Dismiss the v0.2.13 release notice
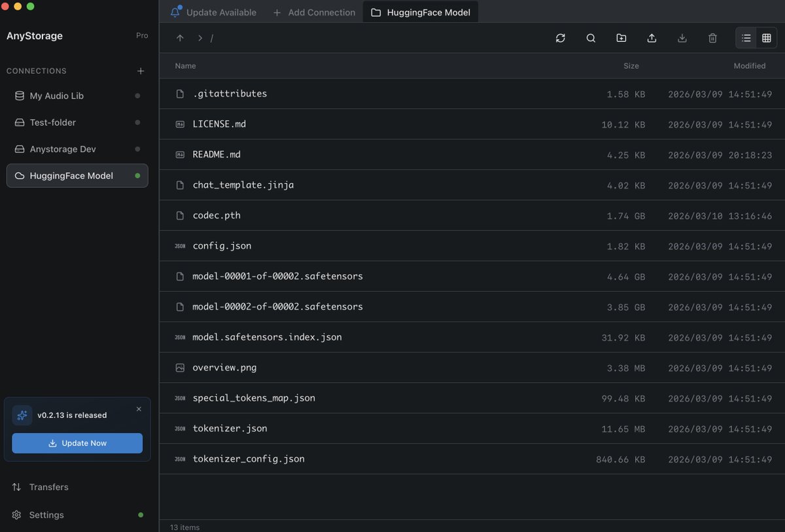 [139, 409]
